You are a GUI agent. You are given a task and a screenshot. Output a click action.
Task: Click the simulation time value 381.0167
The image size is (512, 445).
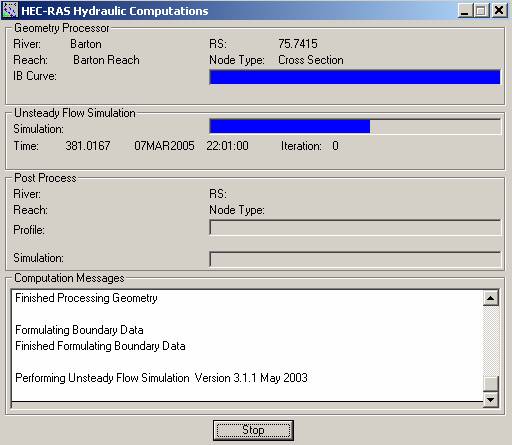point(88,146)
